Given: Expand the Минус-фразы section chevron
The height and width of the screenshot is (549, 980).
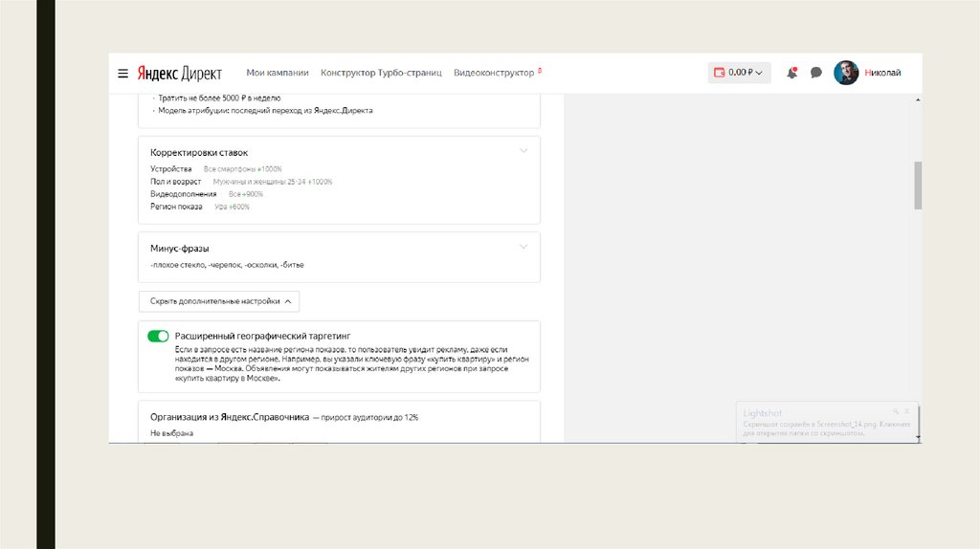Looking at the screenshot, I should pyautogui.click(x=523, y=247).
